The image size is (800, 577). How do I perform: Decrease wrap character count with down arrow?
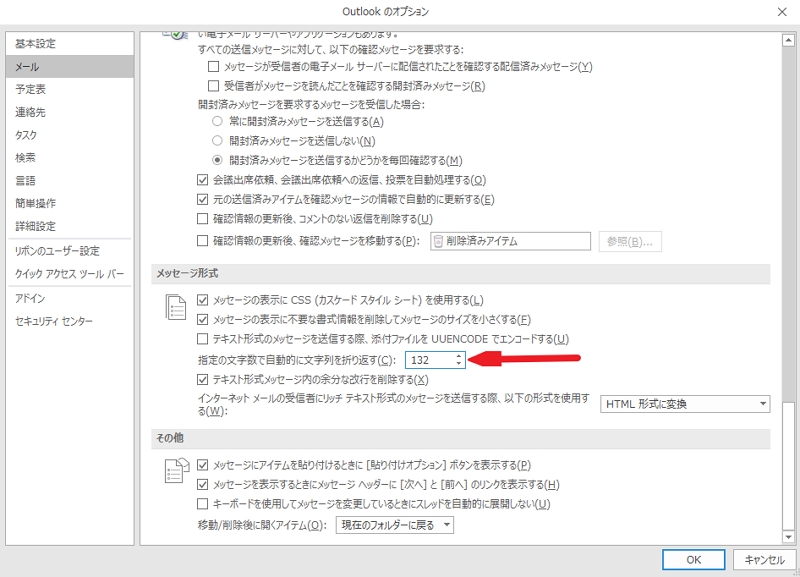[x=459, y=364]
